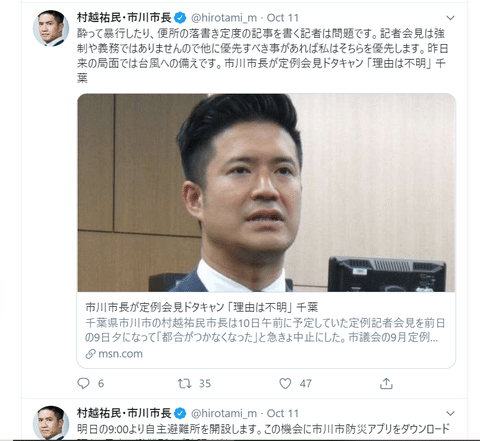Click the link chain icon beside msn.com
Image resolution: width=480 pixels, height=441 pixels.
click(90, 354)
